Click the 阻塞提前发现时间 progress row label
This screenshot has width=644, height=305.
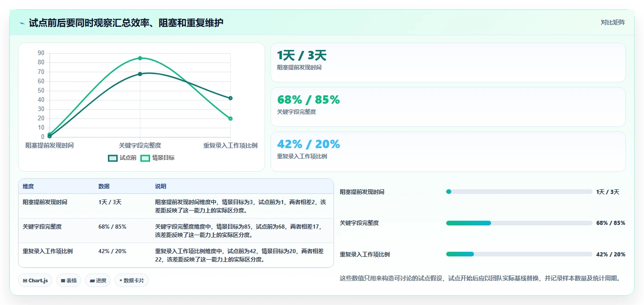tap(362, 192)
